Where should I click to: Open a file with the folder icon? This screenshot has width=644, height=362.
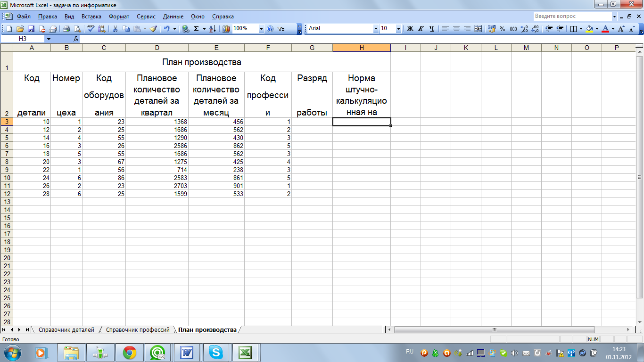click(x=20, y=29)
